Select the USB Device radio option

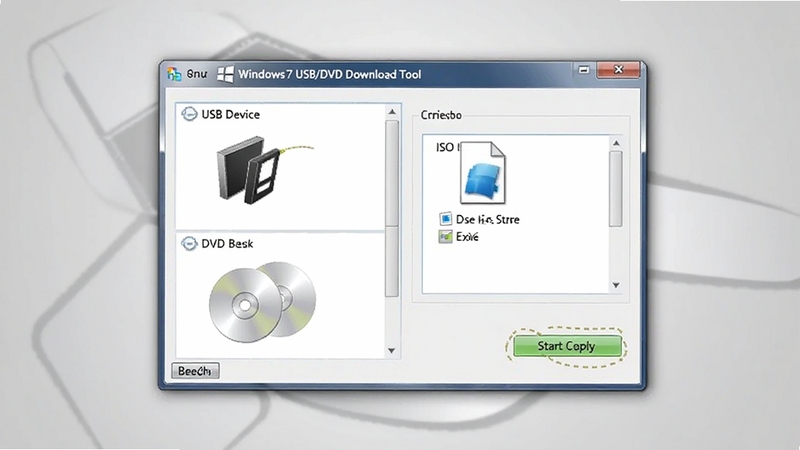(189, 114)
